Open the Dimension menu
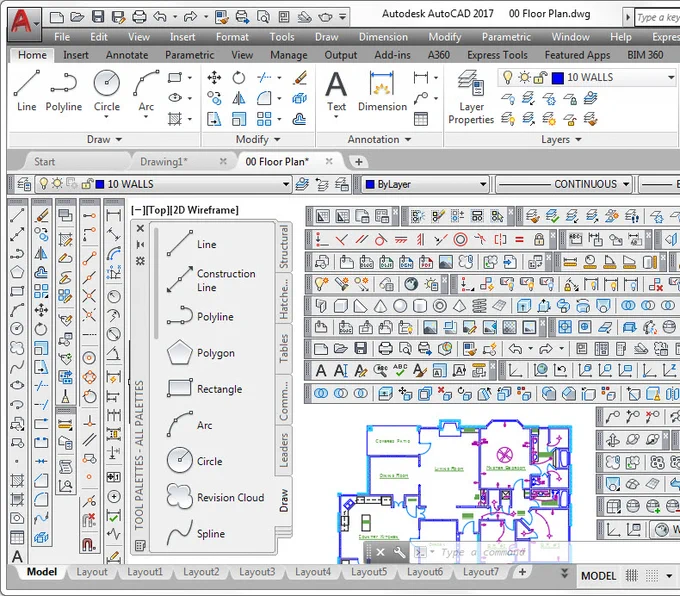Screen dimensions: 680x596 tap(383, 37)
